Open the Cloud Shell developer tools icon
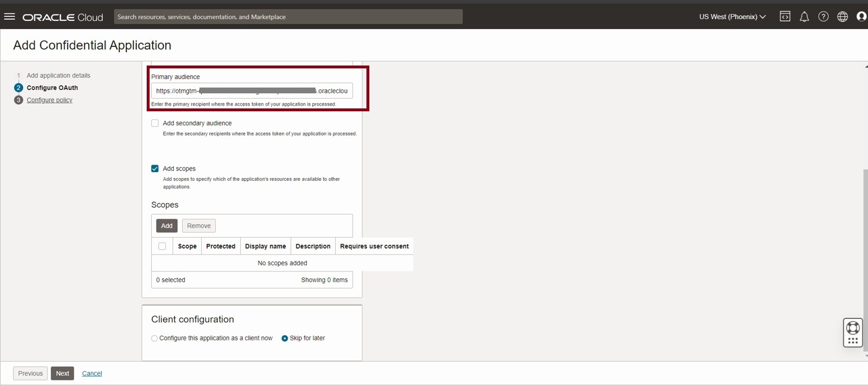This screenshot has width=868, height=385. (785, 17)
